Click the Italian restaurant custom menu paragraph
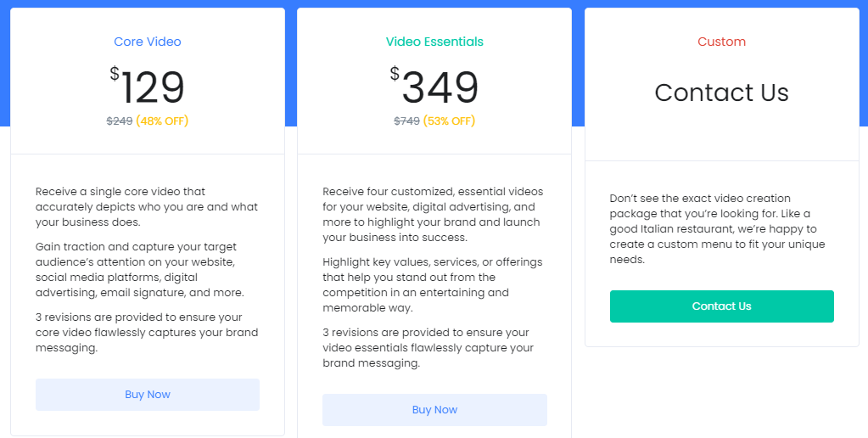Screen dimensions: 868x438 (x=718, y=228)
